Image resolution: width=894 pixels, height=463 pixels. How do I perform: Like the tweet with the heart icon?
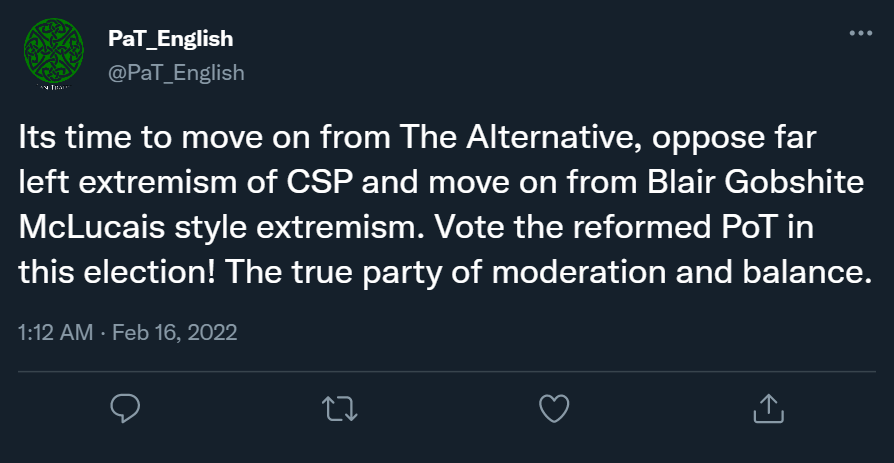pos(553,407)
